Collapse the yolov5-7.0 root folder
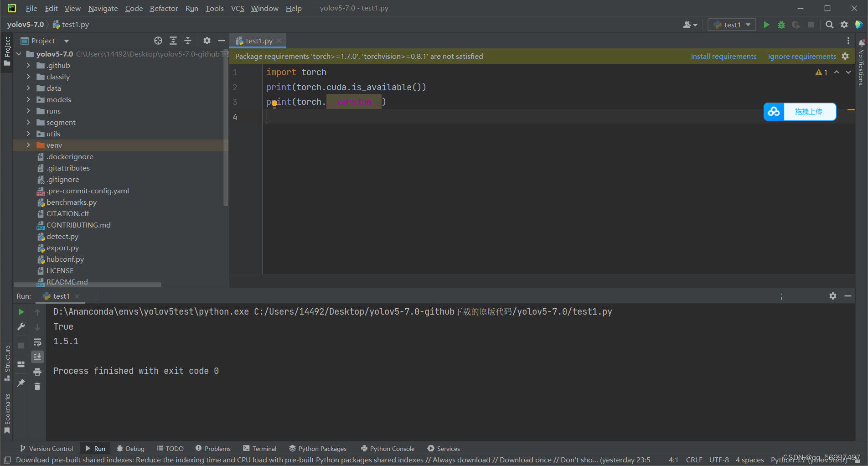The width and height of the screenshot is (868, 466). coord(19,54)
